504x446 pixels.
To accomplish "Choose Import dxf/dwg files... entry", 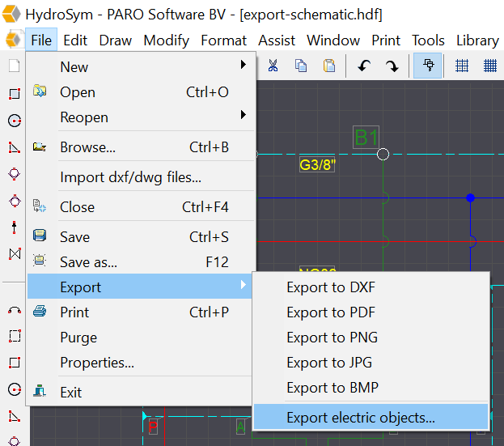I will pyautogui.click(x=140, y=177).
